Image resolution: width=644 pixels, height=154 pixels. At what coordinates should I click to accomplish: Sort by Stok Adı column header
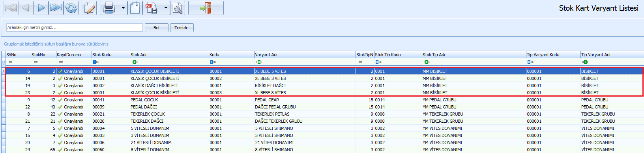(x=169, y=55)
